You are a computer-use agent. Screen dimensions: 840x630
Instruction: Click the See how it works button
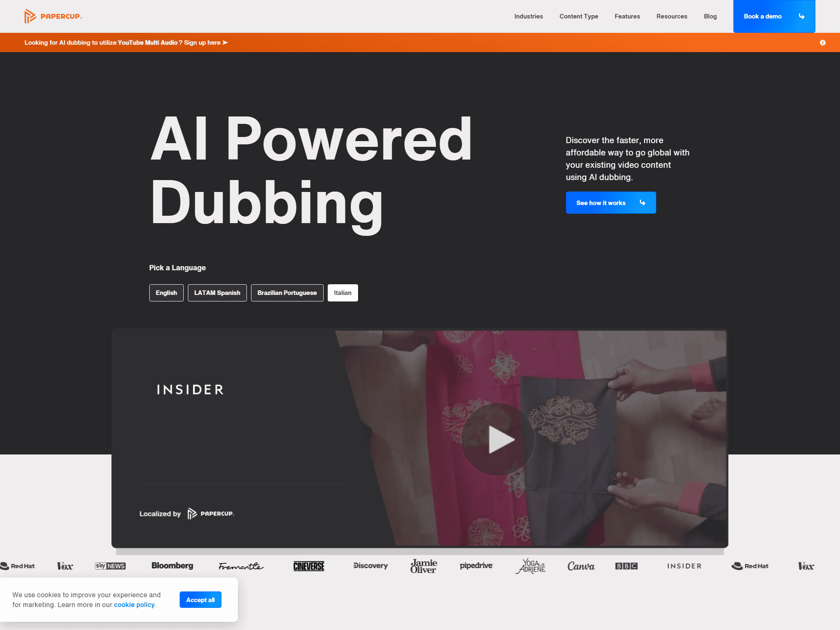611,203
